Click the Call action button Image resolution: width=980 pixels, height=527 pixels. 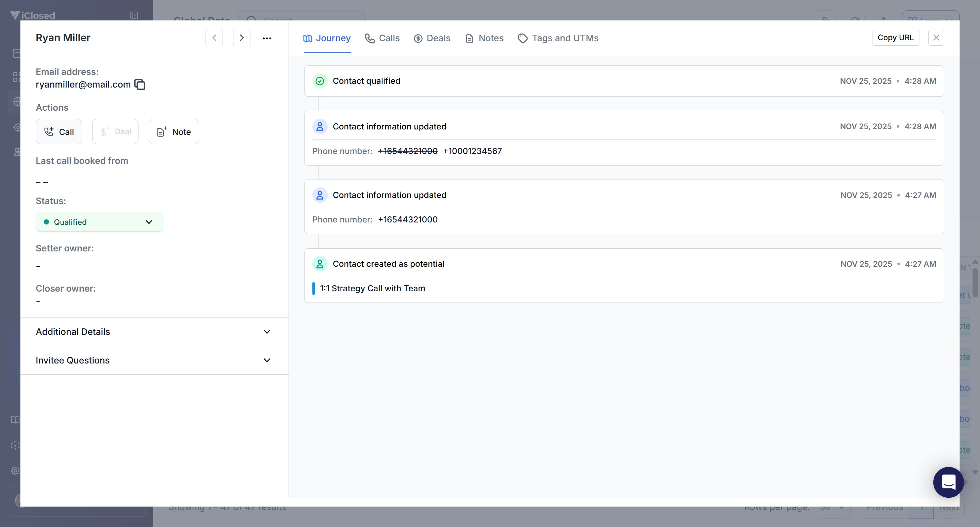pos(59,132)
